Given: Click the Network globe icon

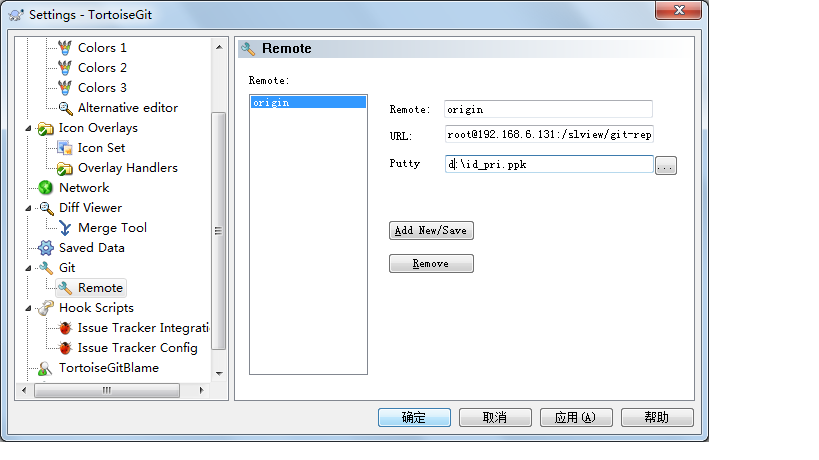Looking at the screenshot, I should (x=46, y=188).
